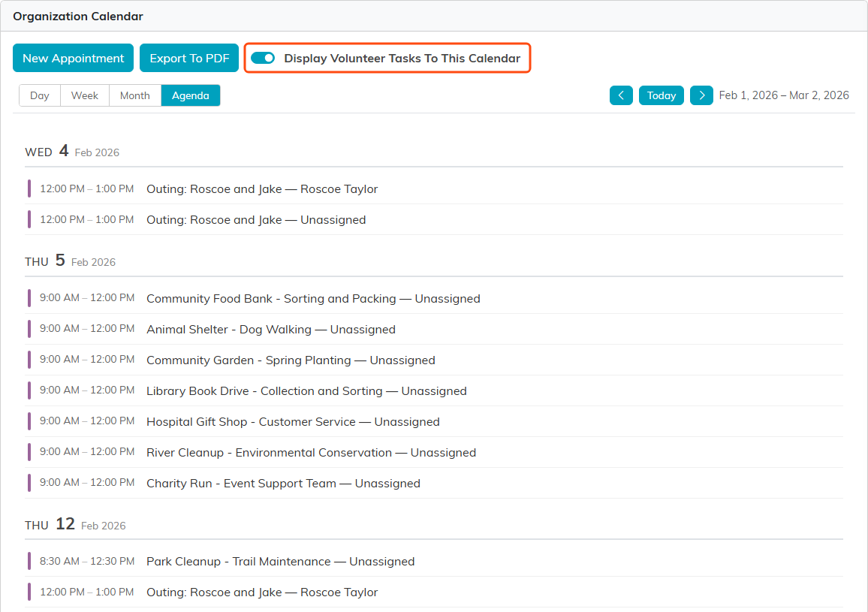The height and width of the screenshot is (612, 868).
Task: Open the Feb 4 Unassigned Outing: Roscoe and Jake
Action: [x=434, y=220]
